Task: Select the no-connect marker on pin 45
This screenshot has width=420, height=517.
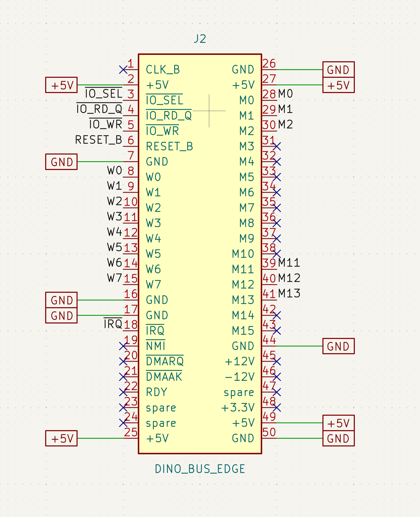Action: 277,361
